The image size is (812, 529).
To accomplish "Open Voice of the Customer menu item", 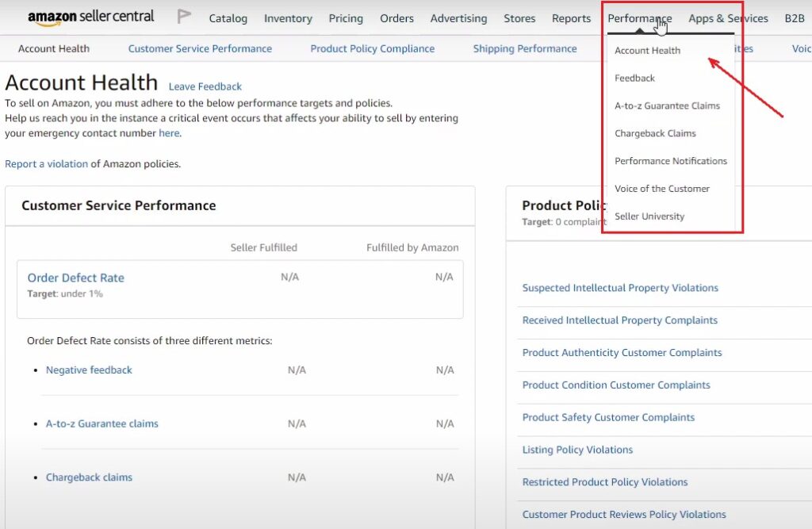I will pyautogui.click(x=661, y=189).
